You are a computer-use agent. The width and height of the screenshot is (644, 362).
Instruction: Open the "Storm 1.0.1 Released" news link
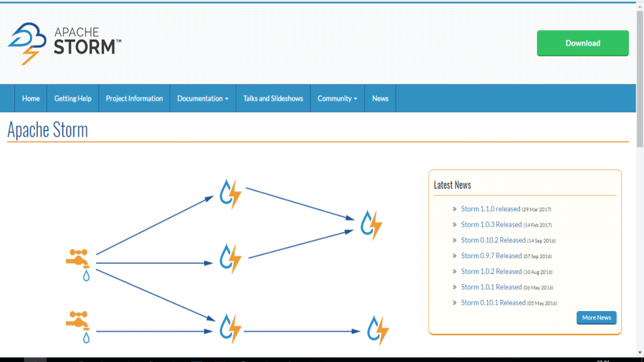coord(491,287)
